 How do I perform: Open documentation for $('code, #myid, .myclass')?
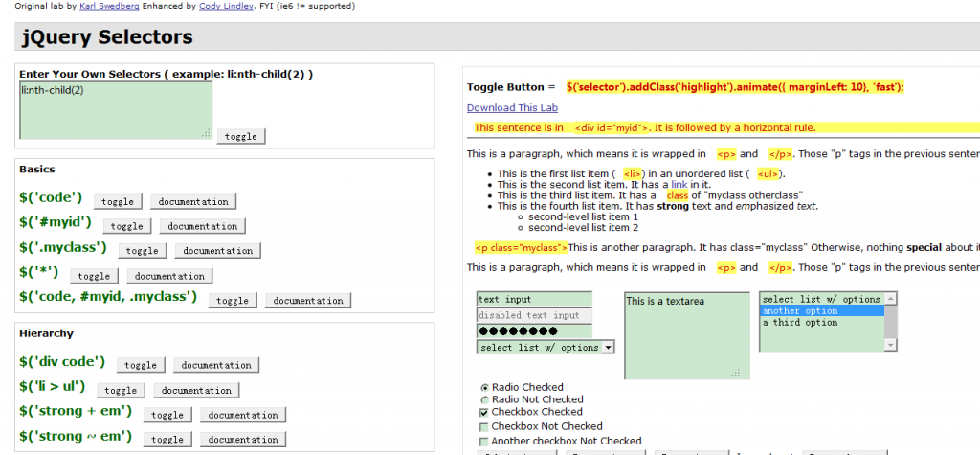coord(308,301)
